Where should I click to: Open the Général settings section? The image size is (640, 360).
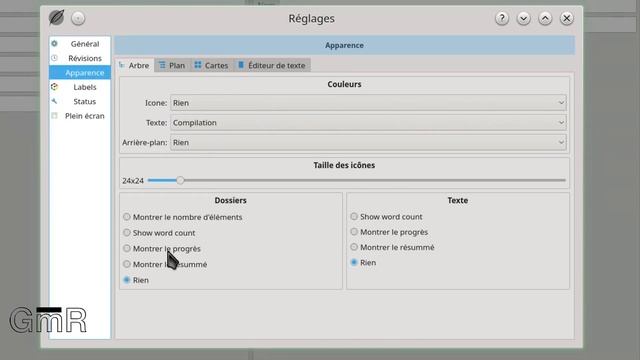pyautogui.click(x=80, y=44)
